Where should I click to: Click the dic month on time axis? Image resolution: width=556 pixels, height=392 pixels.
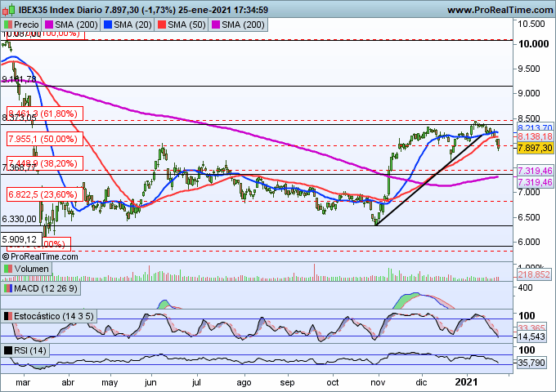pyautogui.click(x=421, y=383)
